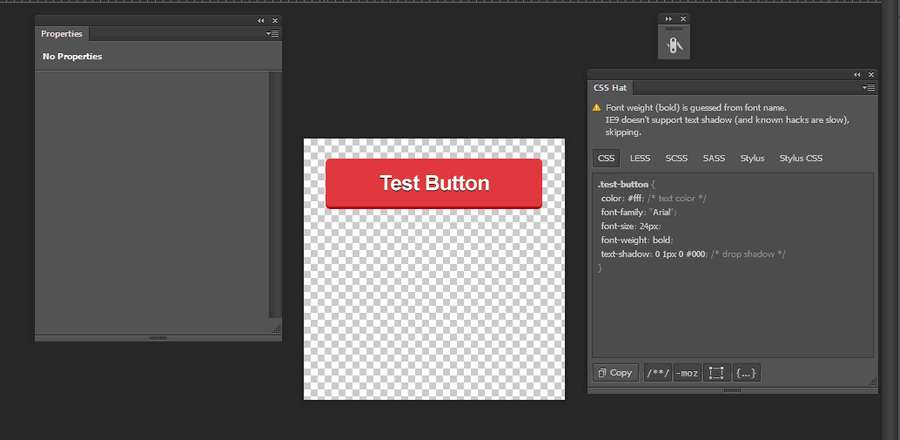The image size is (900, 440).
Task: Copy the generated CSS code
Action: point(615,373)
